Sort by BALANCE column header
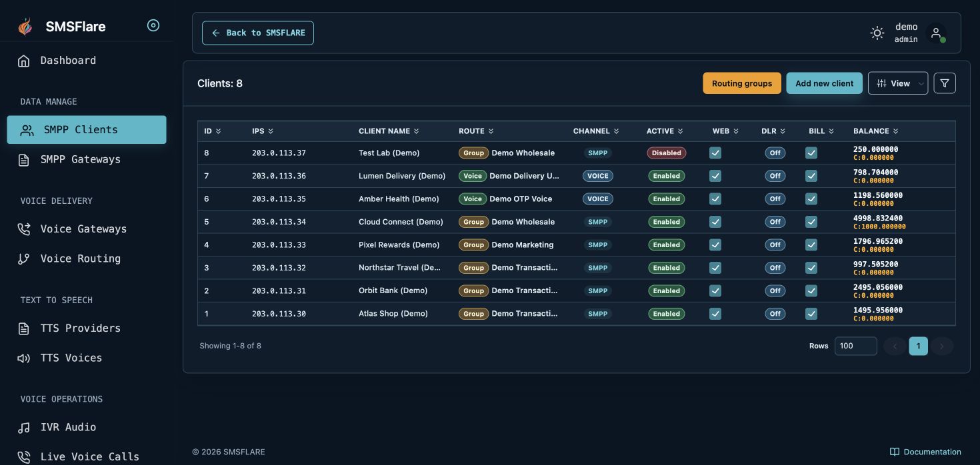 pos(876,131)
